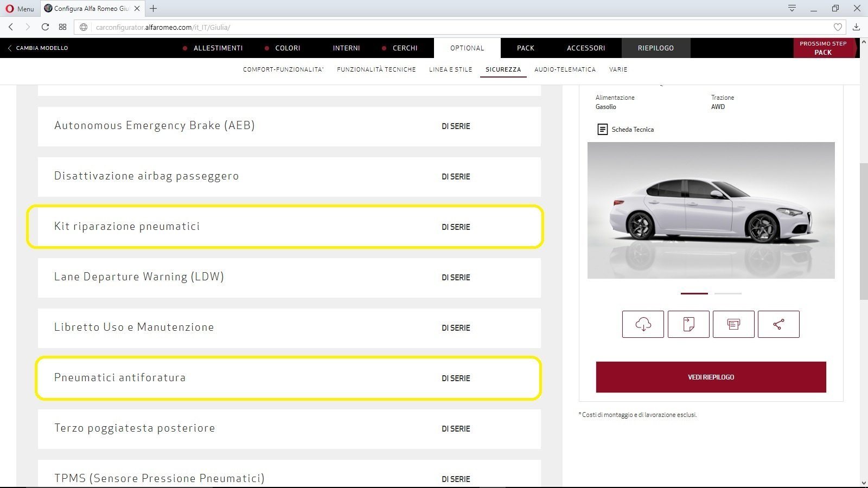Image resolution: width=868 pixels, height=488 pixels.
Task: Select the Sicurezza subcategory
Action: tap(503, 69)
